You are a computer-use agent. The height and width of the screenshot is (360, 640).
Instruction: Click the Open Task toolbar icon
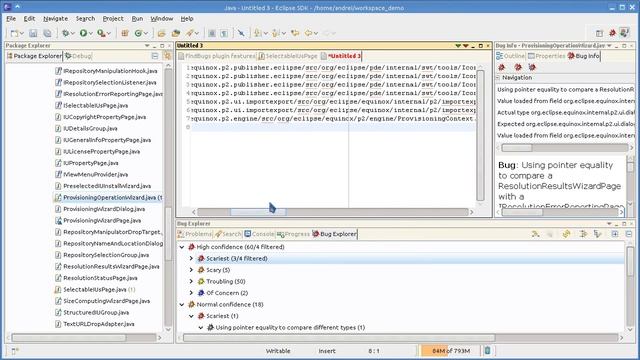pos(176,33)
